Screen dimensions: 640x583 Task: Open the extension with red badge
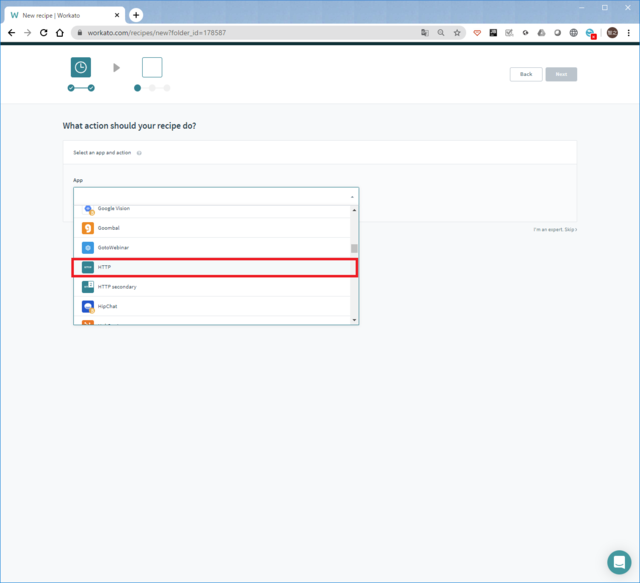[591, 33]
